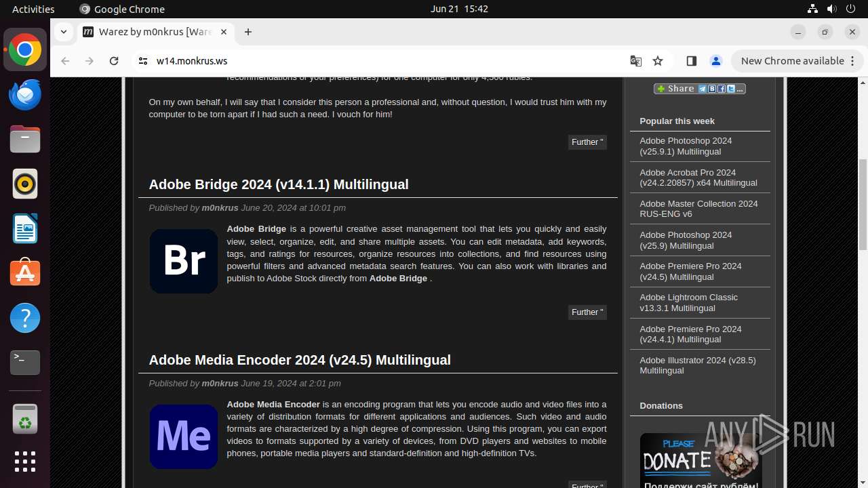Screen dimensions: 868x488
Task: Open Adobe Master Collection 2024 RUS-ENG v6
Action: [698, 209]
